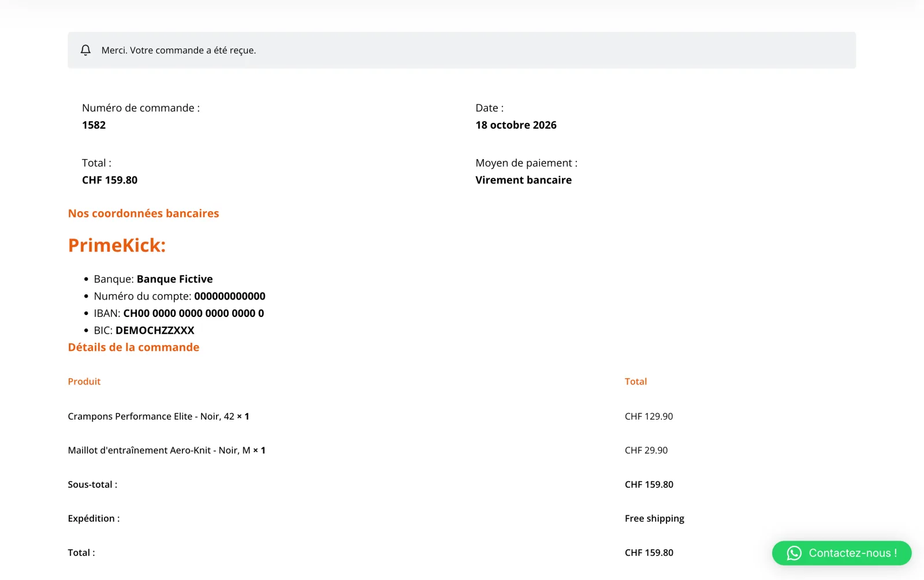The width and height of the screenshot is (924, 580).
Task: Select price CHF 129.90
Action: point(649,417)
